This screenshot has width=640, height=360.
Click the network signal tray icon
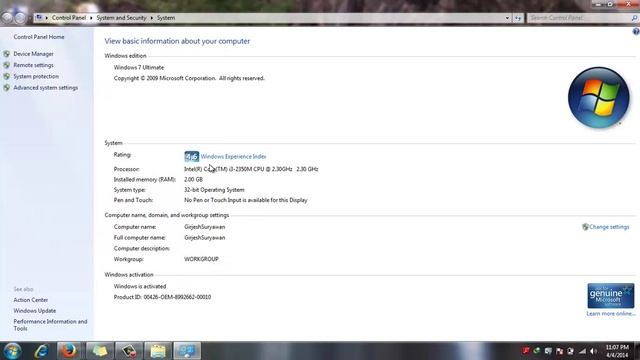pos(582,351)
